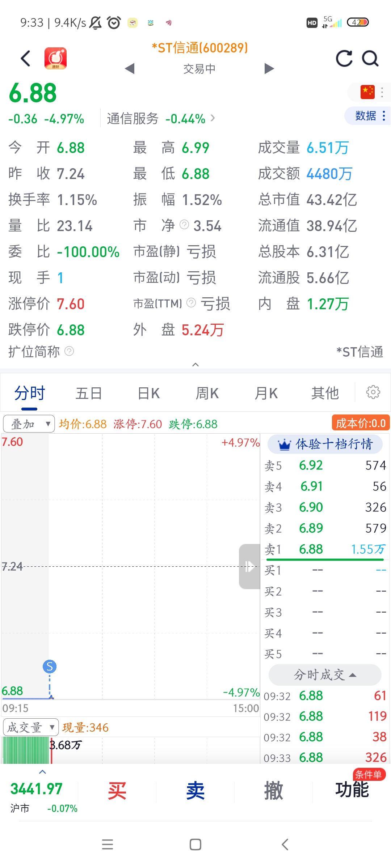
Task: Tap the China flag market icon
Action: pos(367,92)
